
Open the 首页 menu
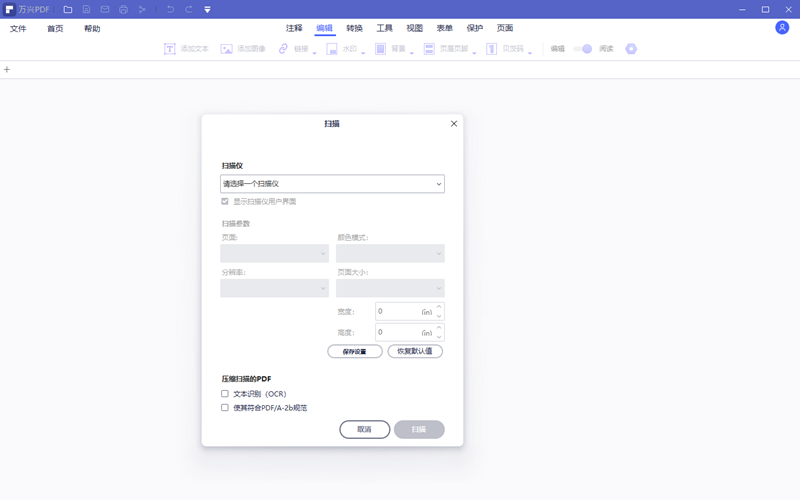(55, 29)
